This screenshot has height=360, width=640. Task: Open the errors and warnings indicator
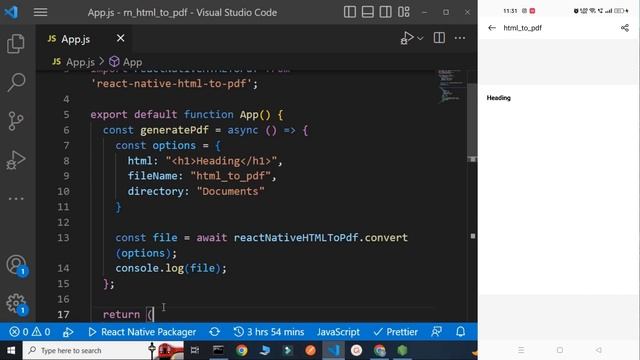pyautogui.click(x=30, y=332)
